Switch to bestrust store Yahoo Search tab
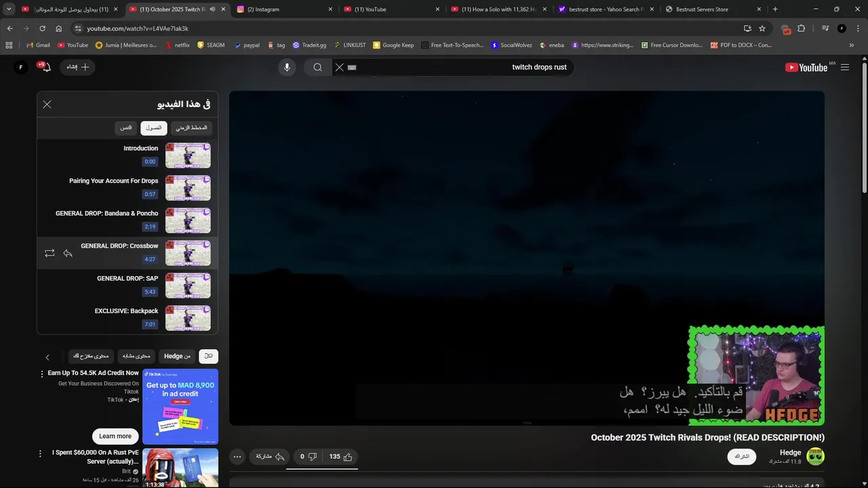Image resolution: width=868 pixels, height=488 pixels. point(605,9)
